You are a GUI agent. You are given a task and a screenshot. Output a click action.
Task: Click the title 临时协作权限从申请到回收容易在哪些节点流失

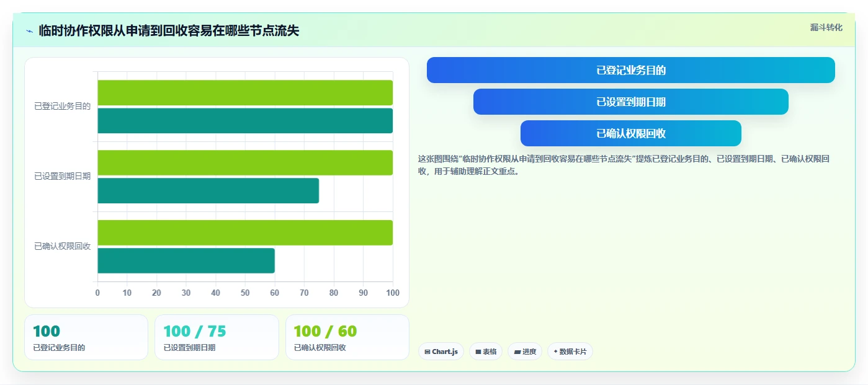[x=169, y=30]
